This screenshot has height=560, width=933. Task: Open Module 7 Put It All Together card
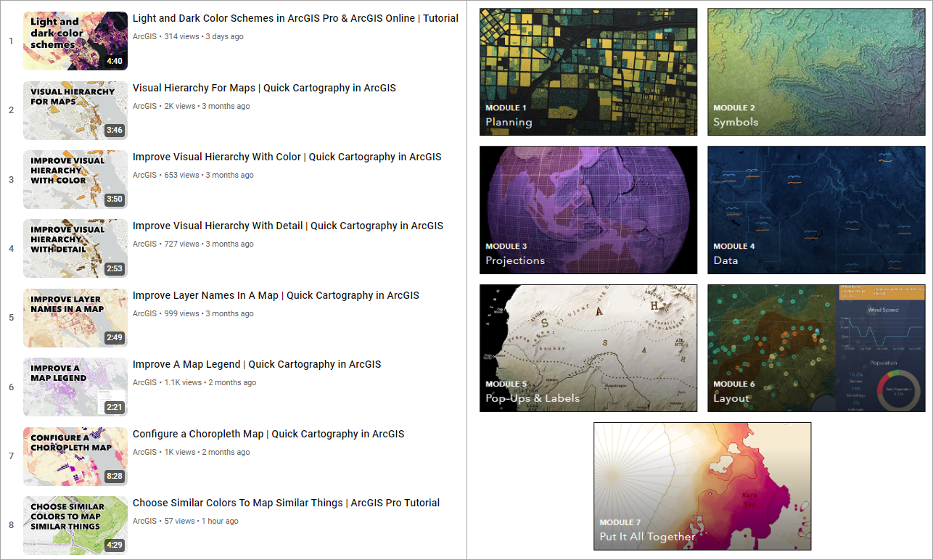702,486
